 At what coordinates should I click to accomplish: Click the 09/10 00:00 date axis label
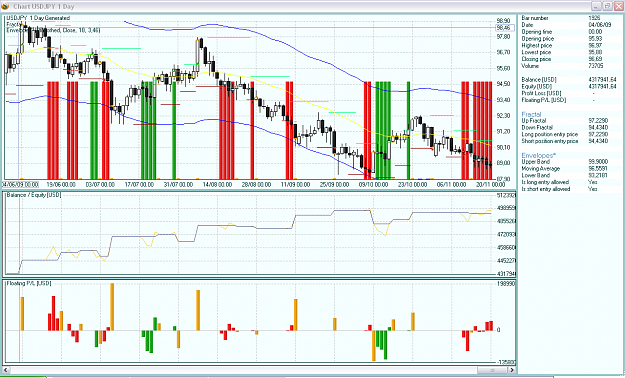pos(373,185)
